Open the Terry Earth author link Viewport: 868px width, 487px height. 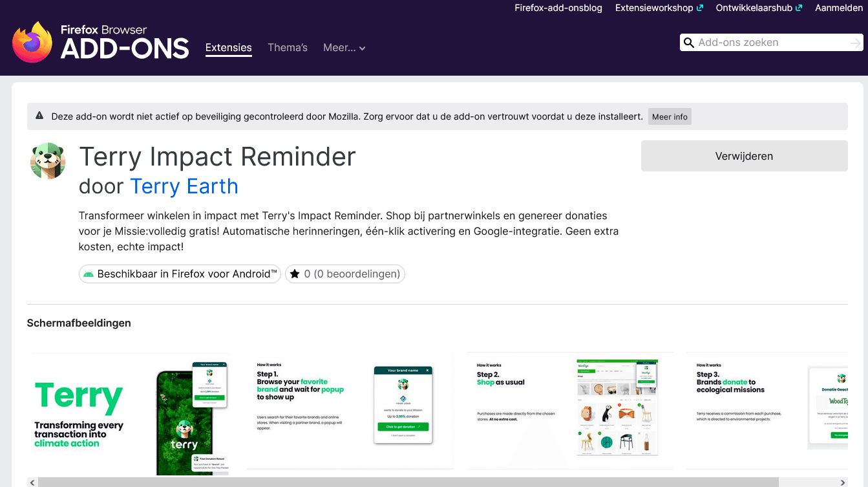(x=184, y=186)
